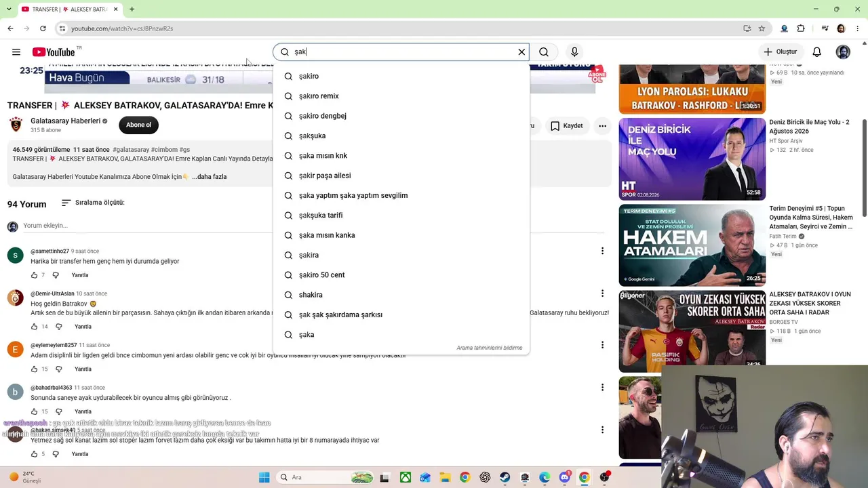The width and height of the screenshot is (868, 488).
Task: Bookmark this page with the star
Action: [762, 28]
